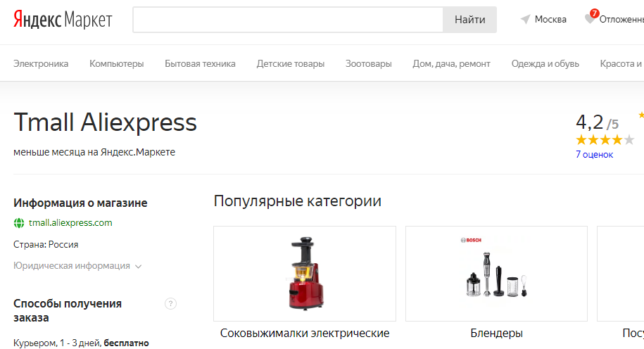This screenshot has height=349, width=644.
Task: Click into the search input field
Action: pos(287,20)
